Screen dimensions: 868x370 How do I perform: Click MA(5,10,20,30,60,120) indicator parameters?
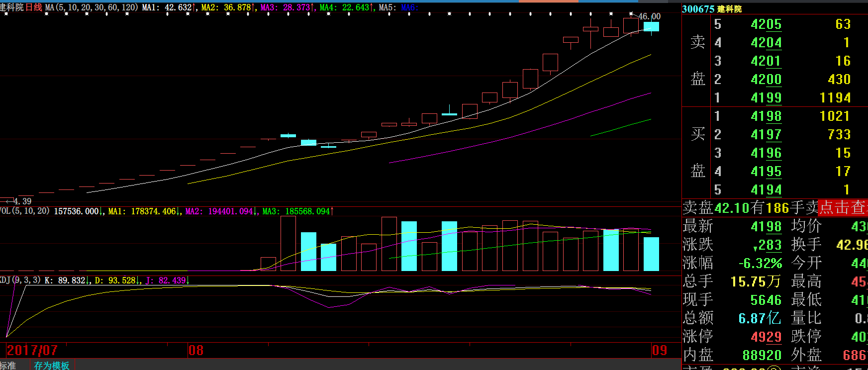(92, 7)
